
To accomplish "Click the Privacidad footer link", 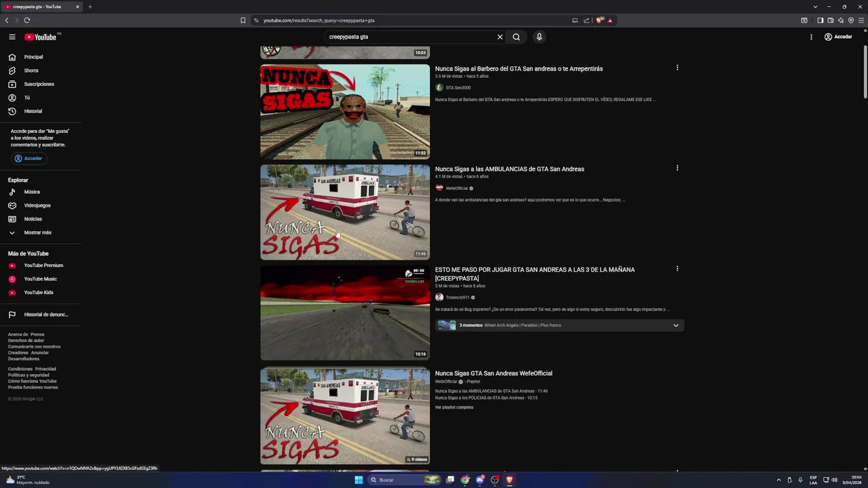I will click(45, 369).
